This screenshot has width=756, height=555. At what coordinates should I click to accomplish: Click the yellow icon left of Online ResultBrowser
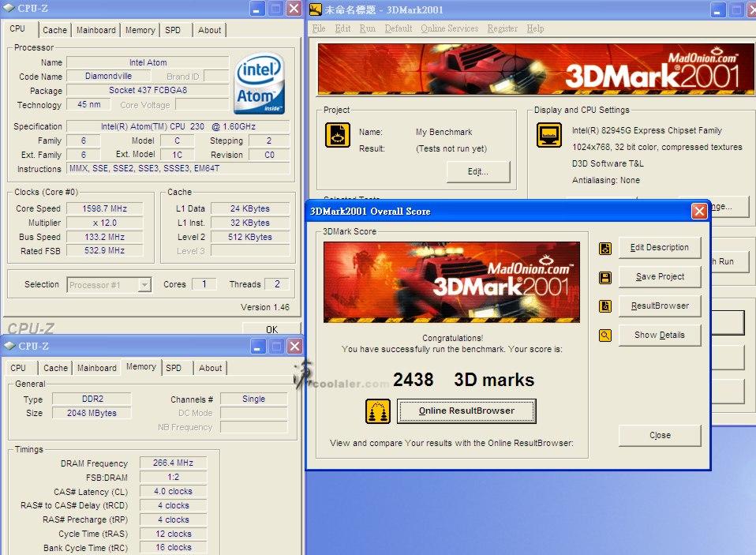378,411
